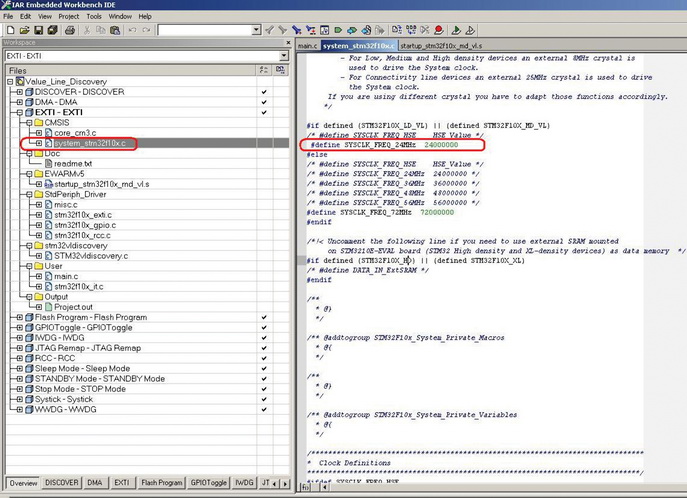Collapse the User folder

(x=29, y=266)
